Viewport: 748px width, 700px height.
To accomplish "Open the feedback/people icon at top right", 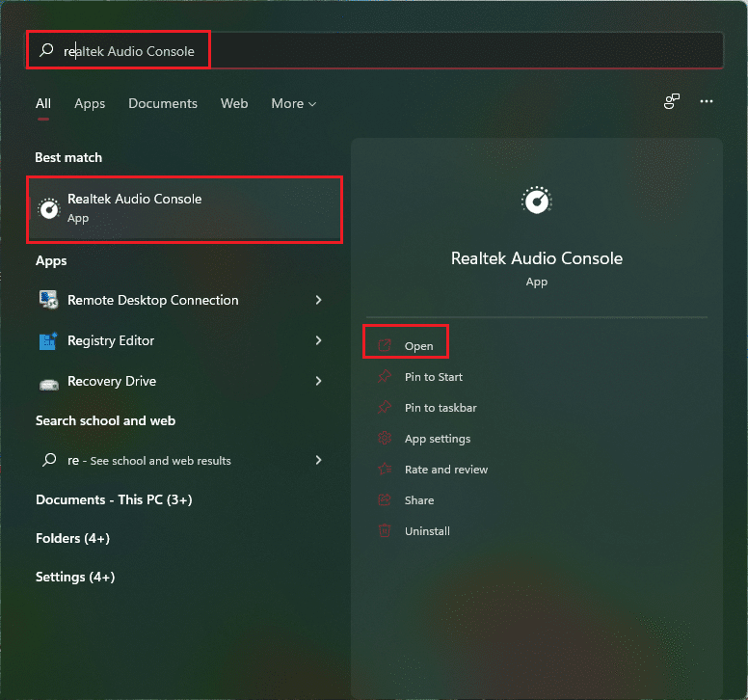I will (x=671, y=101).
